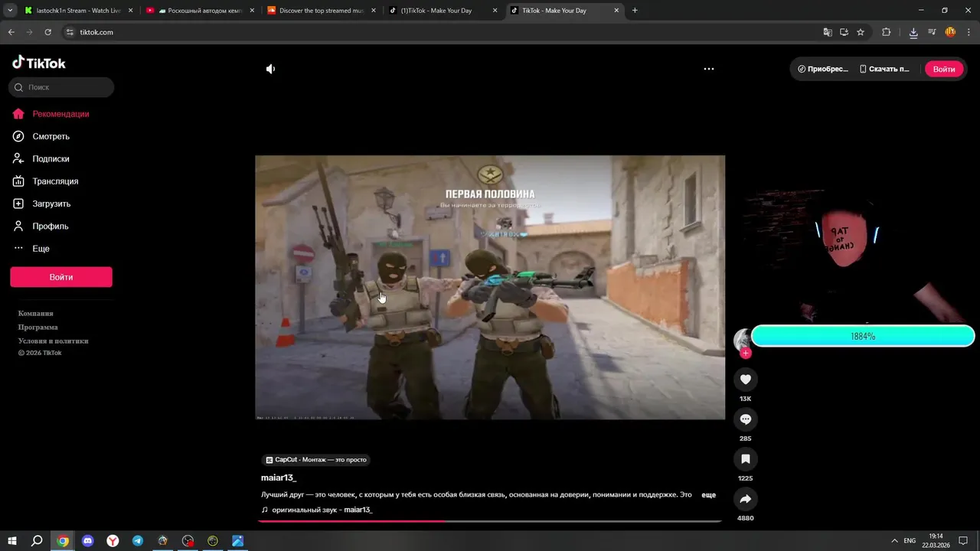The height and width of the screenshot is (551, 980).
Task: Reload the TikTok page
Action: point(47,32)
